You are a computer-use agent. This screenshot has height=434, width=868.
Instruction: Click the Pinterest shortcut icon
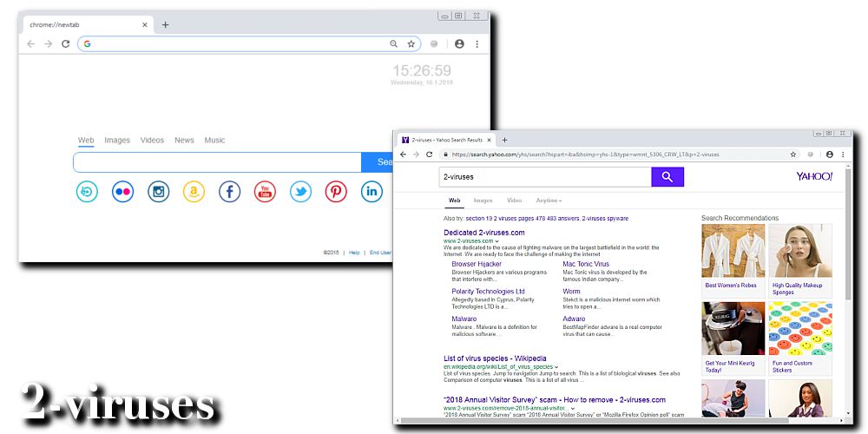(336, 192)
